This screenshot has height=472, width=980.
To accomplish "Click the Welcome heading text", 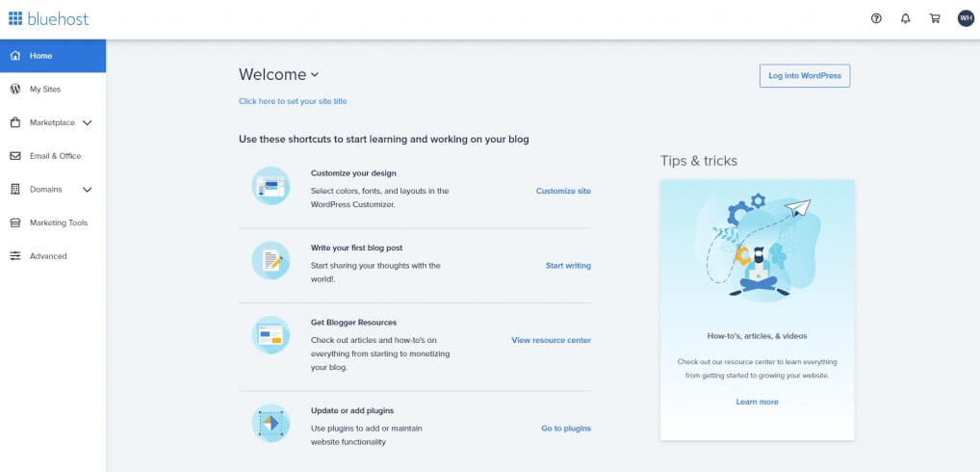I will 272,74.
